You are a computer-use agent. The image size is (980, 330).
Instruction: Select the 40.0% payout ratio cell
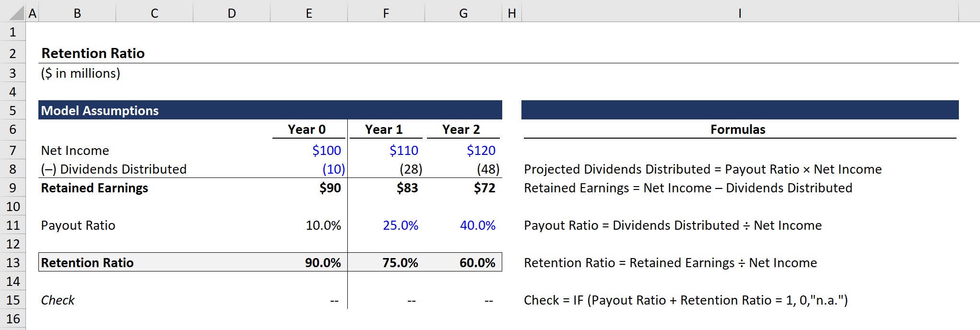point(478,225)
